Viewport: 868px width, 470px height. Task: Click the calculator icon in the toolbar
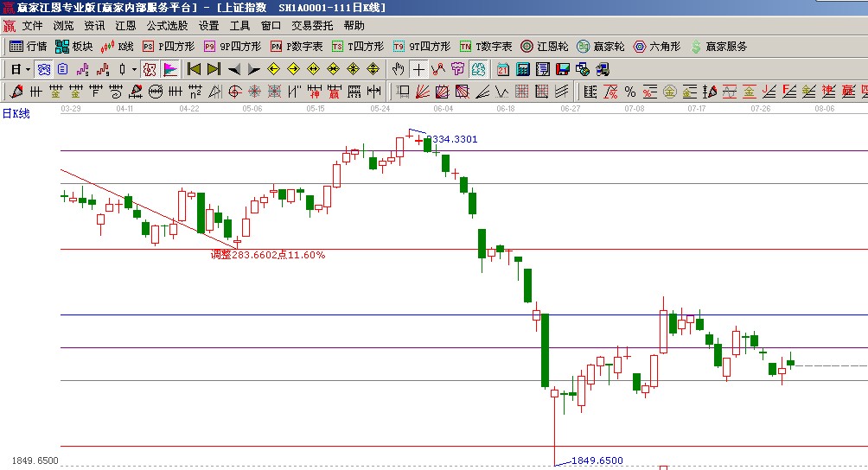coord(523,69)
